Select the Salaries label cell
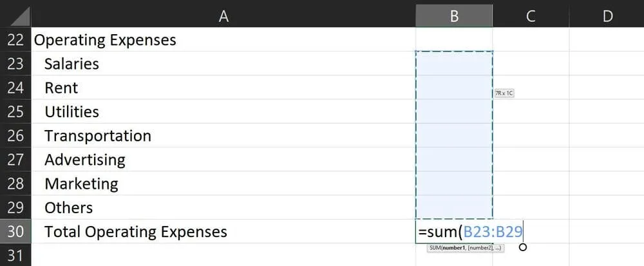The image size is (644, 266). coord(71,64)
